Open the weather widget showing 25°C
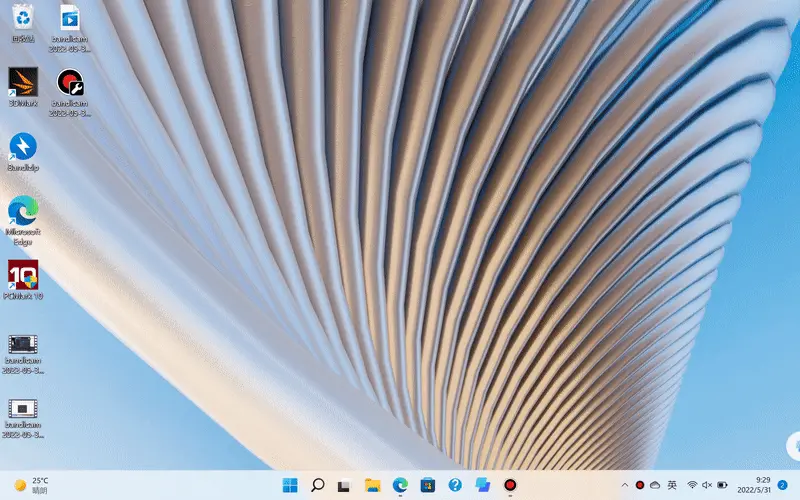Image resolution: width=800 pixels, height=500 pixels. (32, 485)
